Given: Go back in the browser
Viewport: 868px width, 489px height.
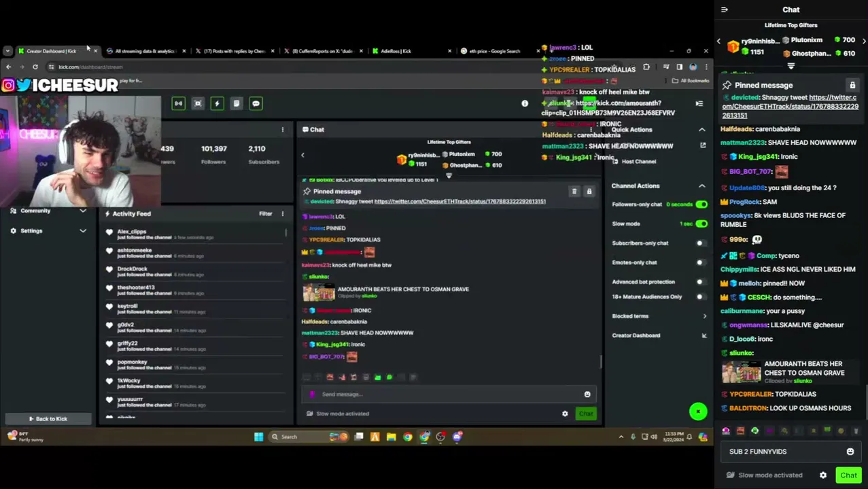Looking at the screenshot, I should (8, 67).
